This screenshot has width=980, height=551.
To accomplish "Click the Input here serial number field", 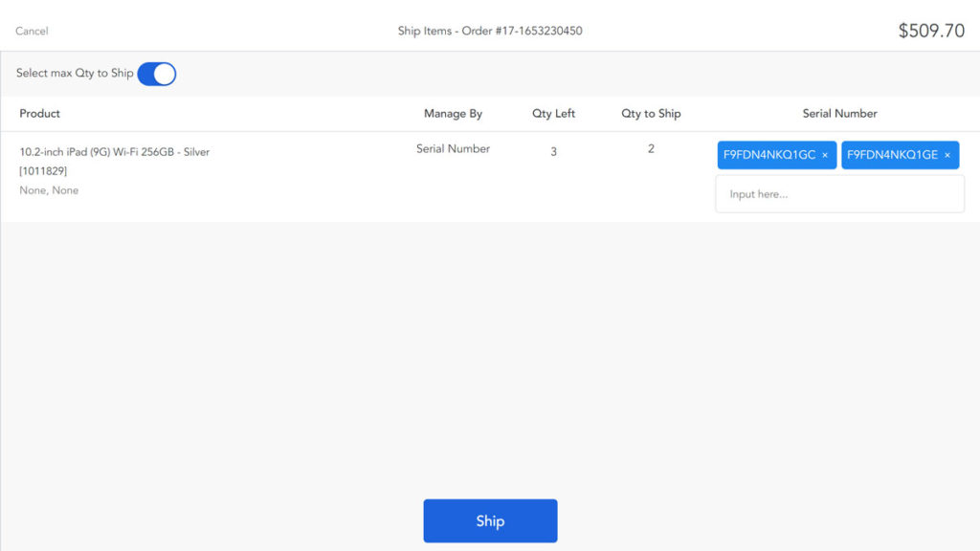I will coord(839,193).
